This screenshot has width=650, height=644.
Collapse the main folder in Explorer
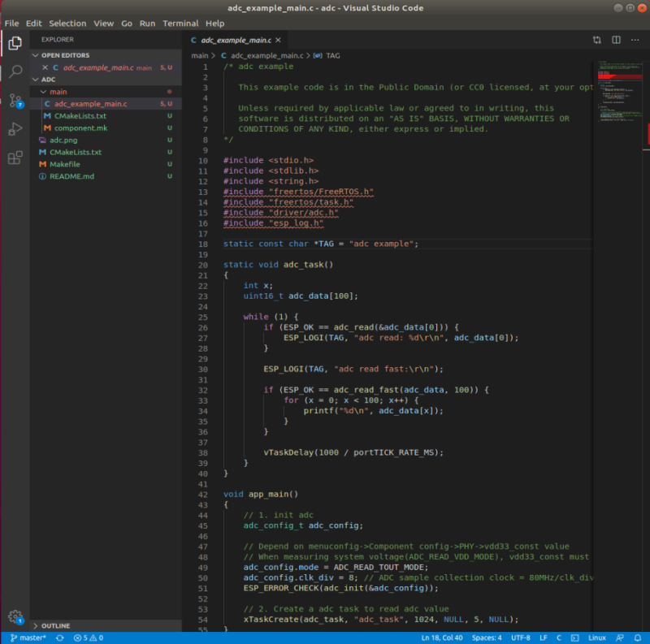coord(58,92)
